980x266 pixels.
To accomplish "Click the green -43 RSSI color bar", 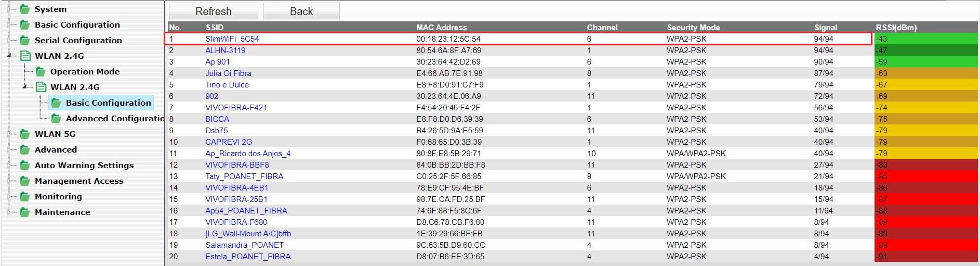I will [926, 39].
